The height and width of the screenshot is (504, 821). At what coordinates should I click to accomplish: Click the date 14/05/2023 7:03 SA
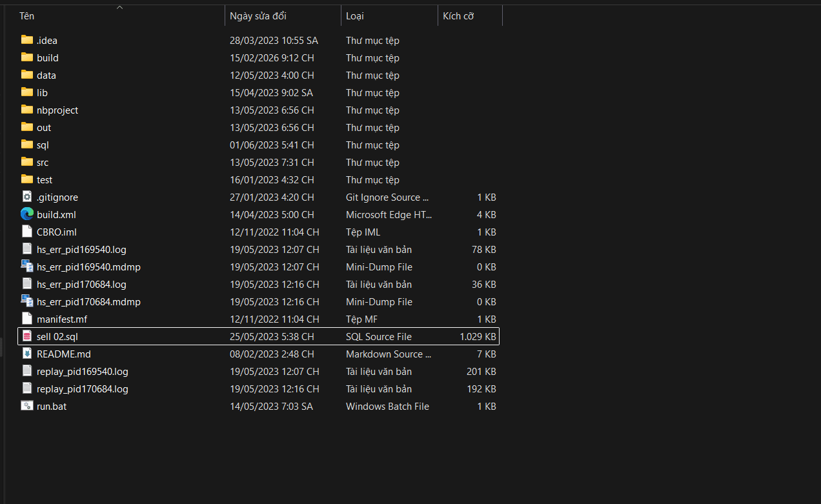pyautogui.click(x=271, y=406)
